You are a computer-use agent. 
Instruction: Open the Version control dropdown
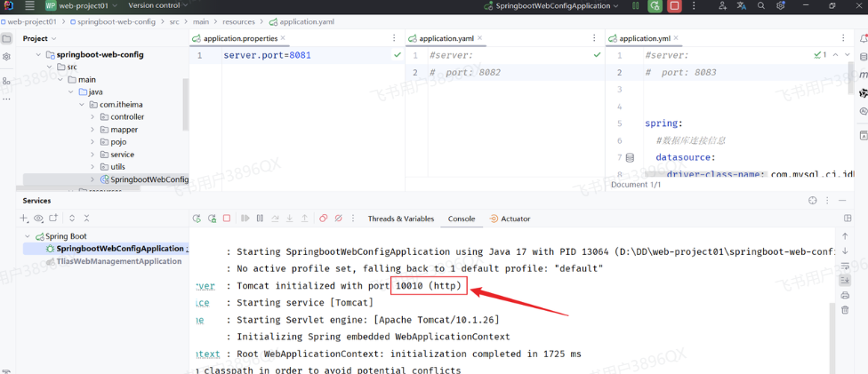pyautogui.click(x=157, y=5)
